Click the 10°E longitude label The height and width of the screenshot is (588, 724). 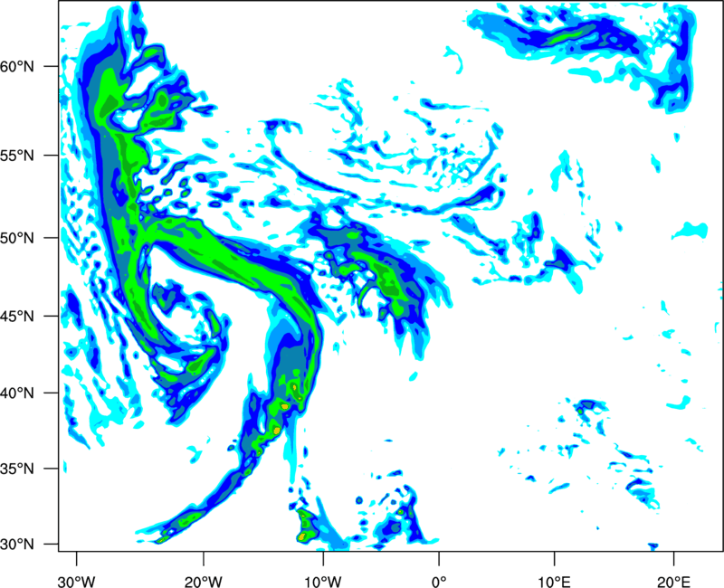554,582
